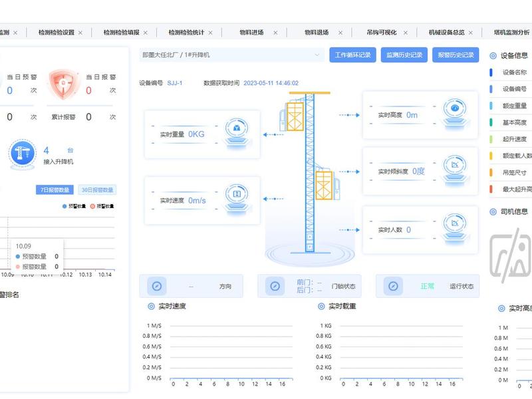
Task: Open the 吊钩可视化 tab
Action: [381, 33]
